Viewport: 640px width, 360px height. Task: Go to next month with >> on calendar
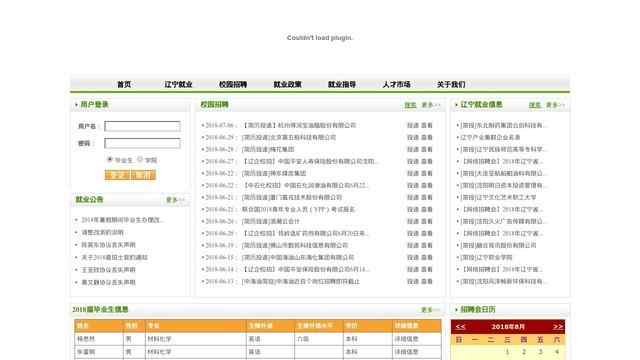click(x=558, y=327)
